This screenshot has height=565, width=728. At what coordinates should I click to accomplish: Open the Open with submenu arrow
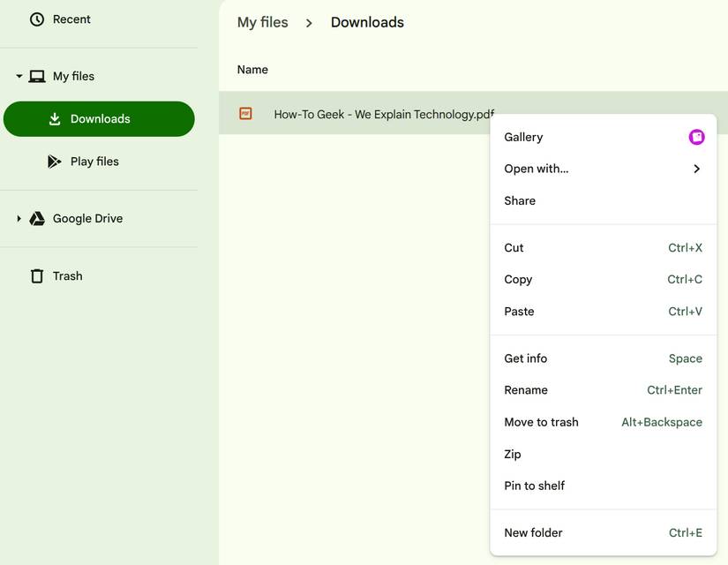point(696,169)
